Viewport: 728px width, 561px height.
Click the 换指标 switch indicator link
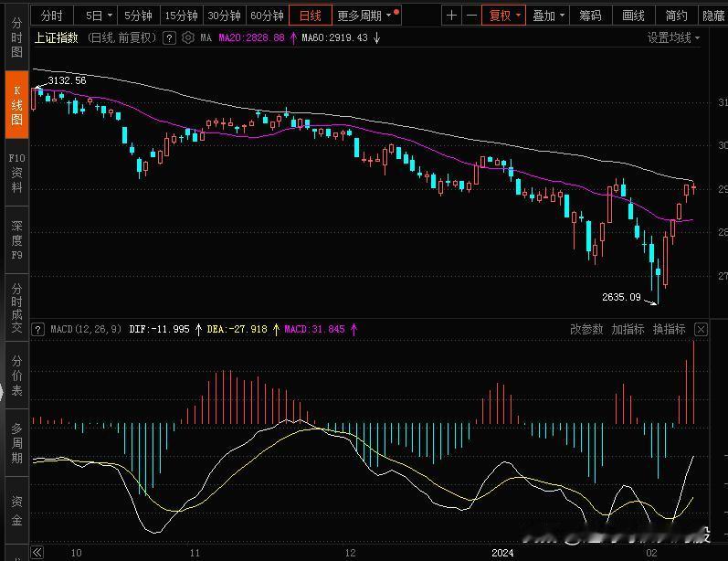click(x=669, y=329)
